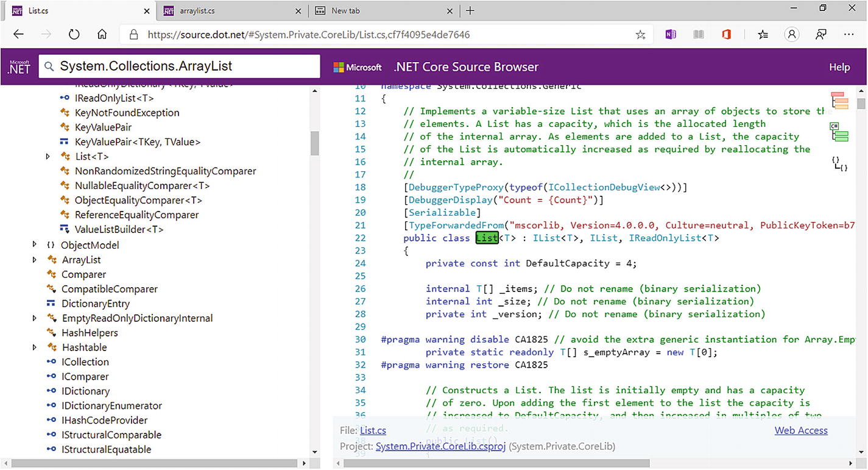868x470 pixels.
Task: Close the New tab tab
Action: coord(450,11)
